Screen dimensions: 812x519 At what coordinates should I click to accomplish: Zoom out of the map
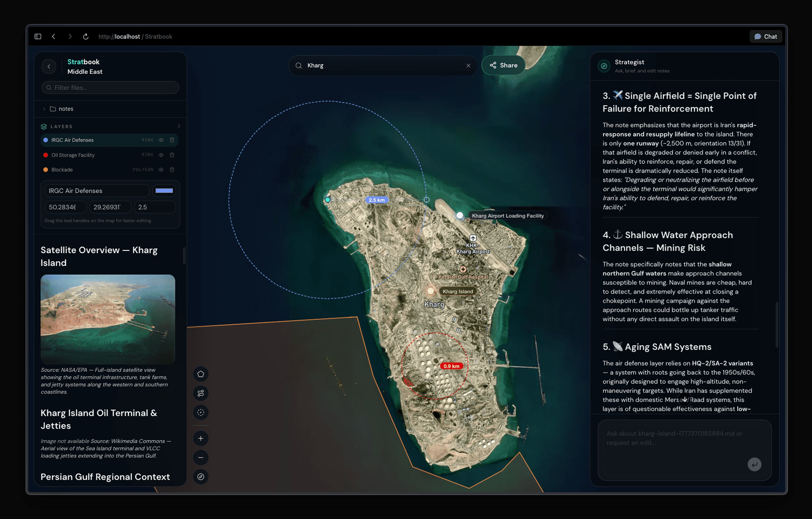click(x=201, y=458)
